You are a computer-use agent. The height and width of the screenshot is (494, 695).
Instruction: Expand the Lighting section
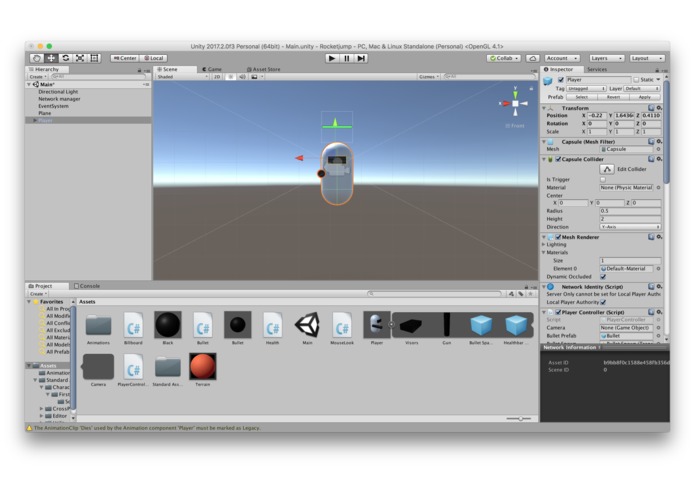point(544,245)
